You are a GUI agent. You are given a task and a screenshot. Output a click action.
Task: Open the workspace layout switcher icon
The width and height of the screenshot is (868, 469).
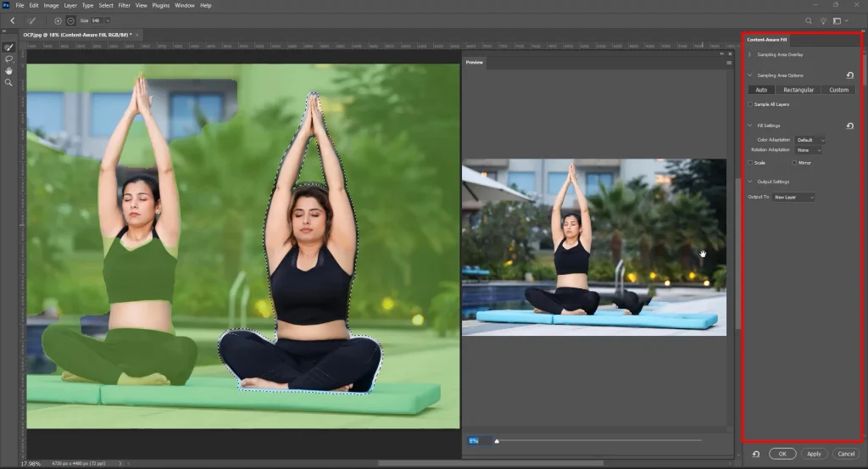point(837,21)
